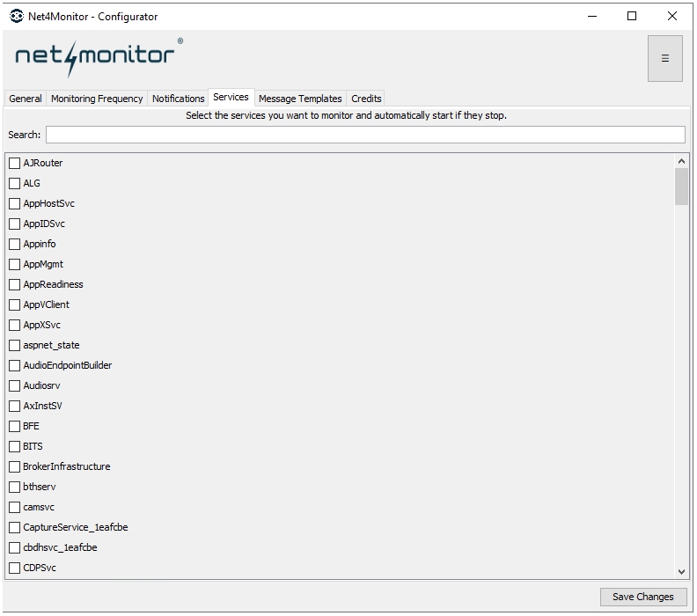The image size is (697, 616).
Task: Tick the AppHostSvc checkbox
Action: click(x=15, y=203)
